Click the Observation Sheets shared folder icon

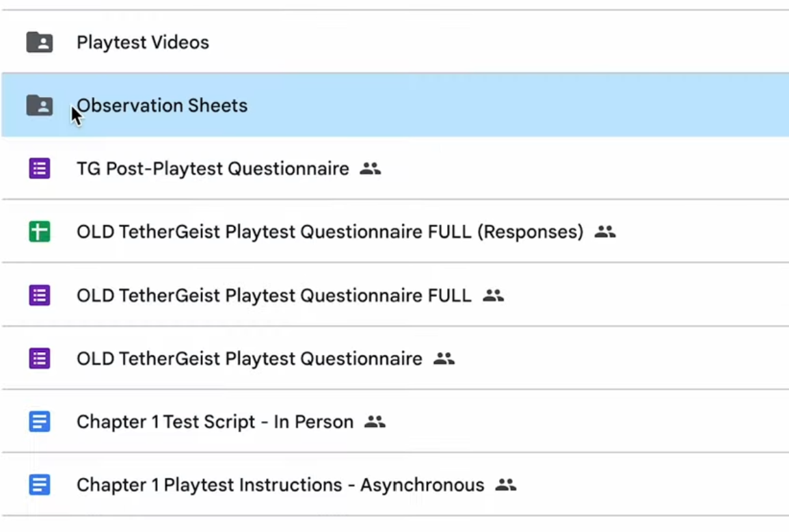point(40,105)
